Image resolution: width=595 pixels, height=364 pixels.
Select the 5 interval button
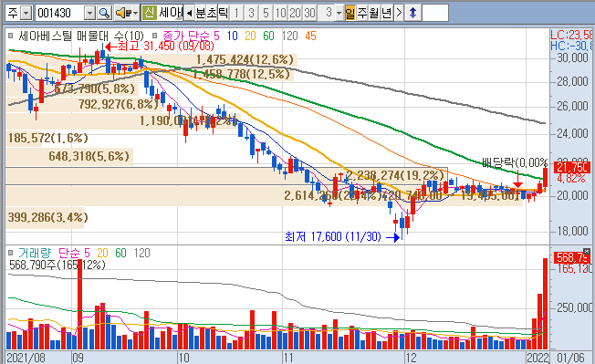[266, 14]
